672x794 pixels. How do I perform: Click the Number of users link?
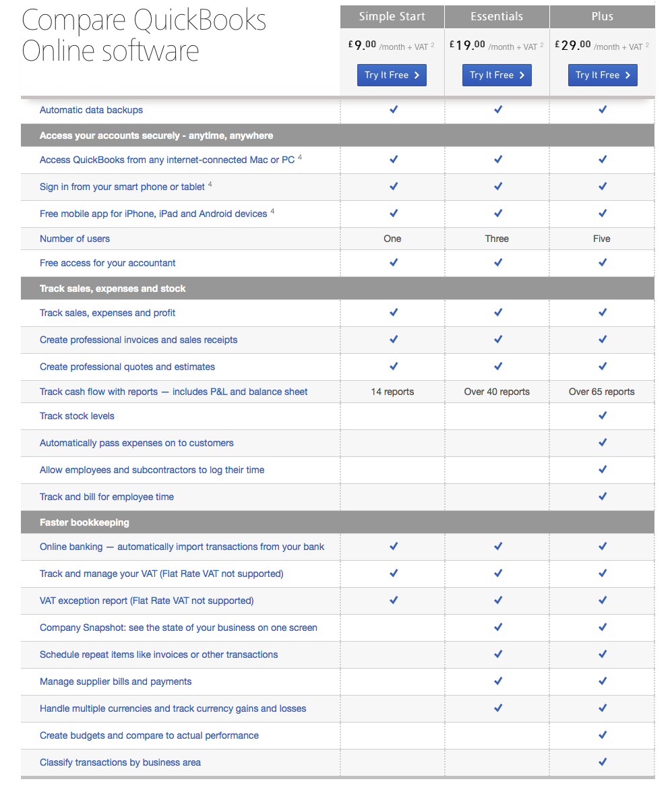point(74,239)
